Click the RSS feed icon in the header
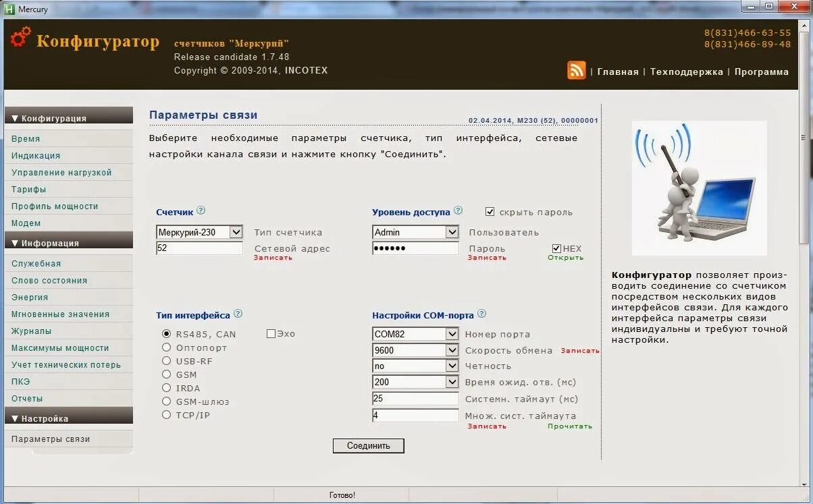 (575, 69)
